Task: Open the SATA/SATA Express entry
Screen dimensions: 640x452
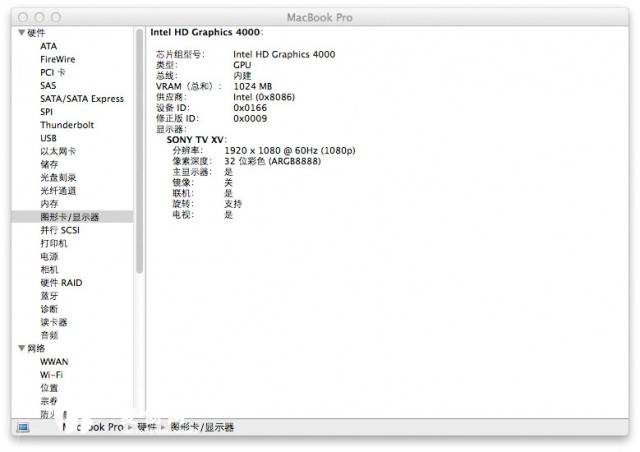Action: click(x=81, y=99)
